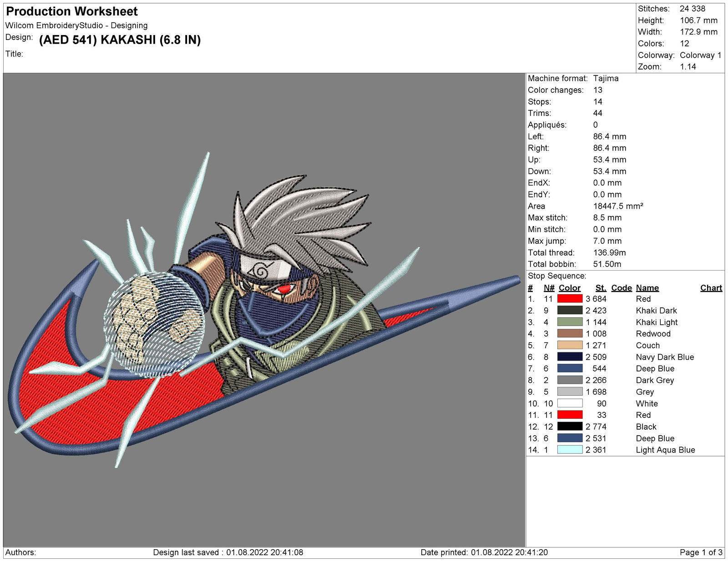Click the Height value '106.7 mm'
728x562 pixels.
pos(698,20)
